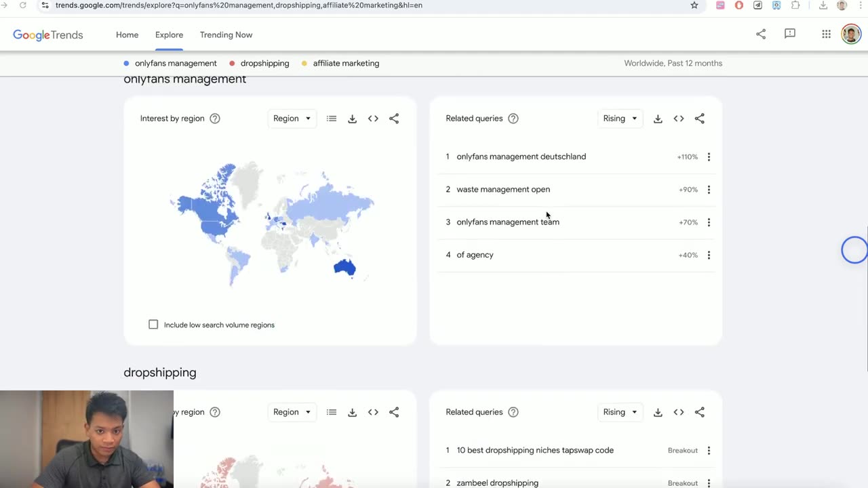Image resolution: width=868 pixels, height=488 pixels.
Task: Share the onlyfans Interest by region chart
Action: [394, 119]
